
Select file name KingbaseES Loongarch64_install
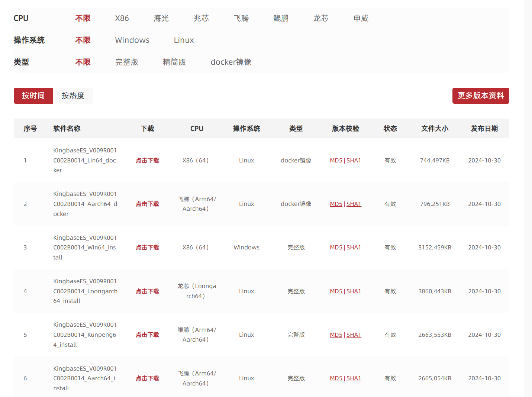coord(86,291)
